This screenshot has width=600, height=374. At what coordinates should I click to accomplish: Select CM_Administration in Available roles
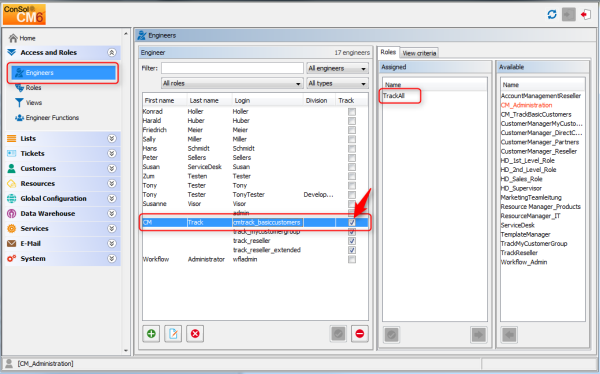[527, 105]
